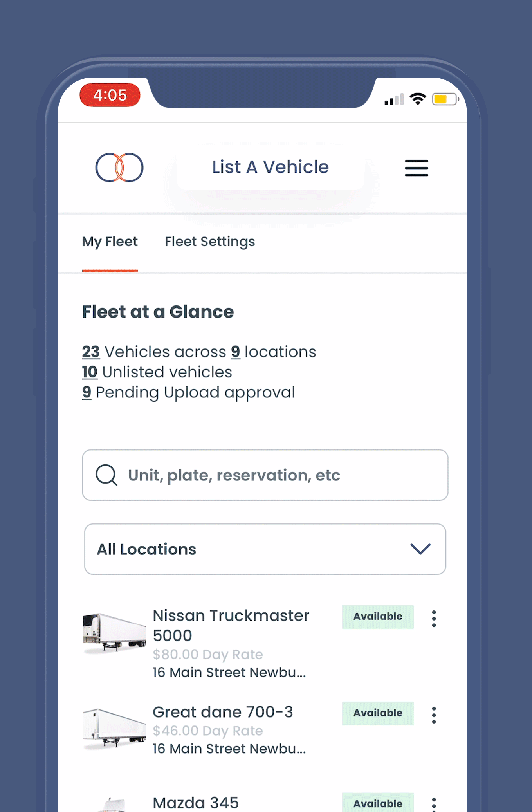Click the All Locations chevron arrow

point(420,549)
